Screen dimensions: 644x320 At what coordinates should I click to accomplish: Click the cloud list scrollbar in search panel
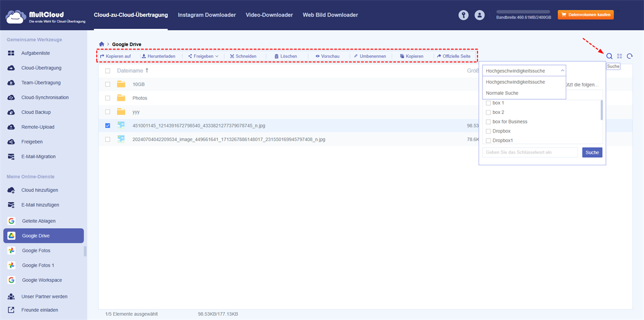(601, 110)
